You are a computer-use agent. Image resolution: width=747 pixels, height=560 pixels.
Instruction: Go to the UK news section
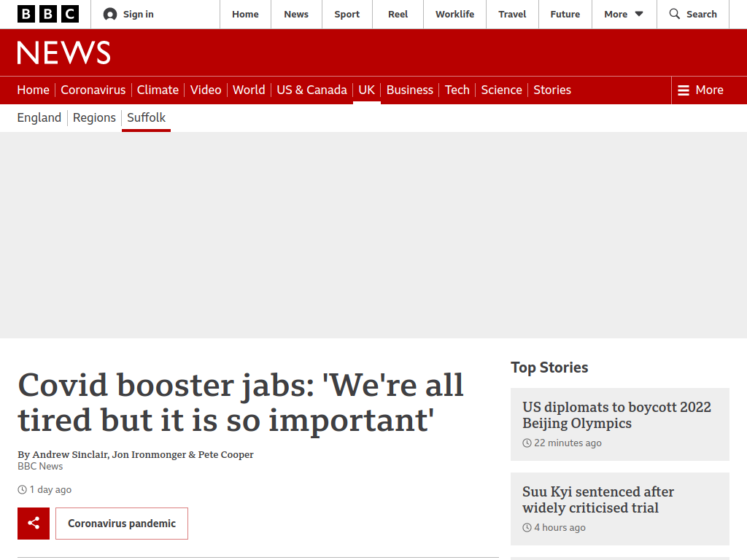click(x=366, y=90)
